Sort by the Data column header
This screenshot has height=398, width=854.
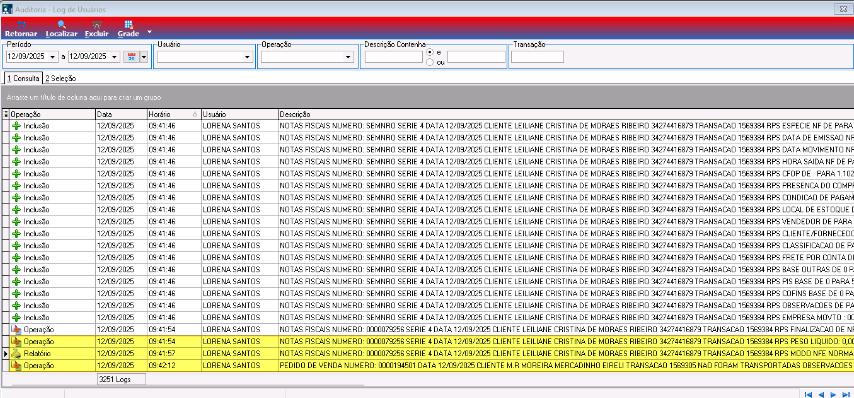coord(121,114)
